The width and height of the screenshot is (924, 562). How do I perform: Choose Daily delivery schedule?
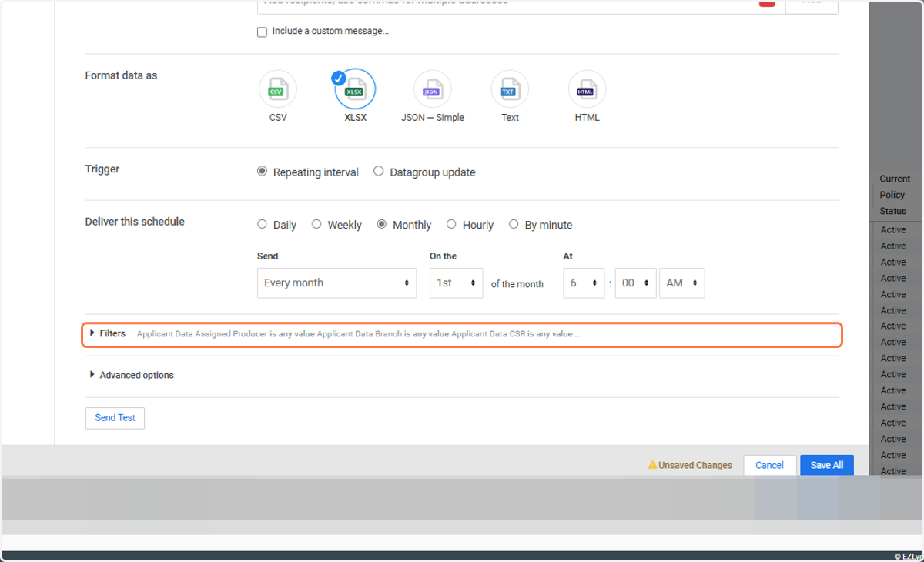[262, 225]
